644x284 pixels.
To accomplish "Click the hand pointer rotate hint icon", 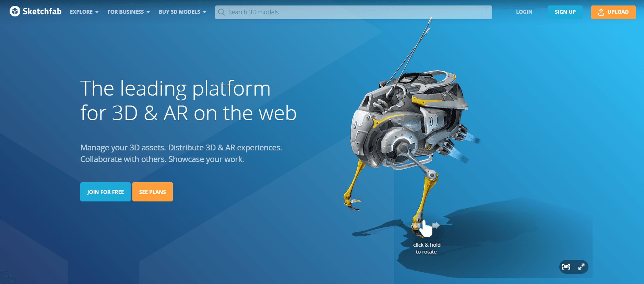I will (x=426, y=229).
